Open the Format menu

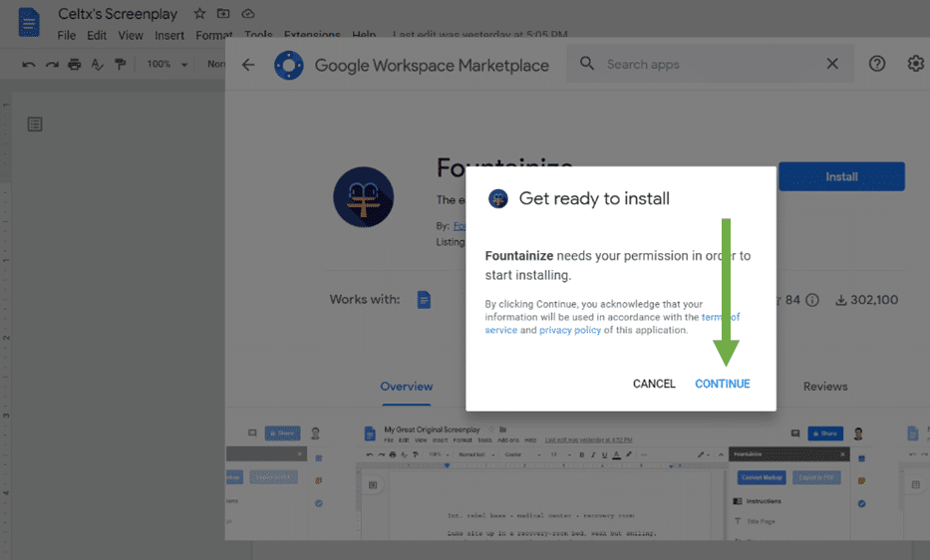click(214, 36)
